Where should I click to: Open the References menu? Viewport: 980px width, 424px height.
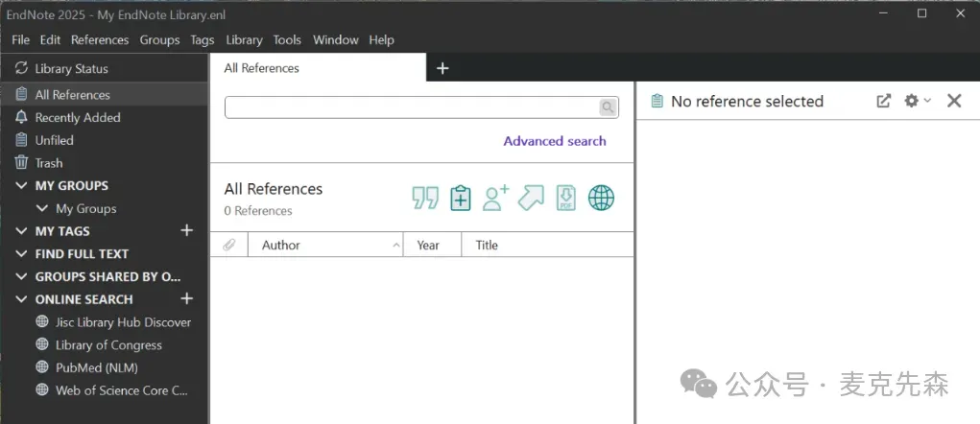click(100, 40)
